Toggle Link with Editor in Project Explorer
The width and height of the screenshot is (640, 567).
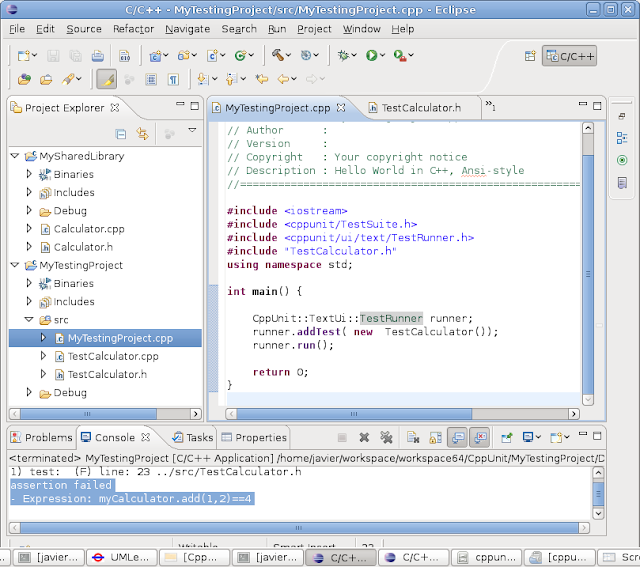(x=142, y=134)
